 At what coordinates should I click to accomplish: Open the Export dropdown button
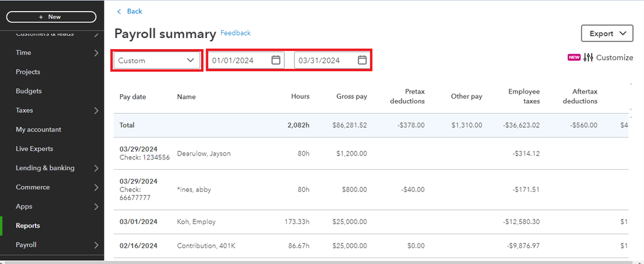click(x=607, y=34)
